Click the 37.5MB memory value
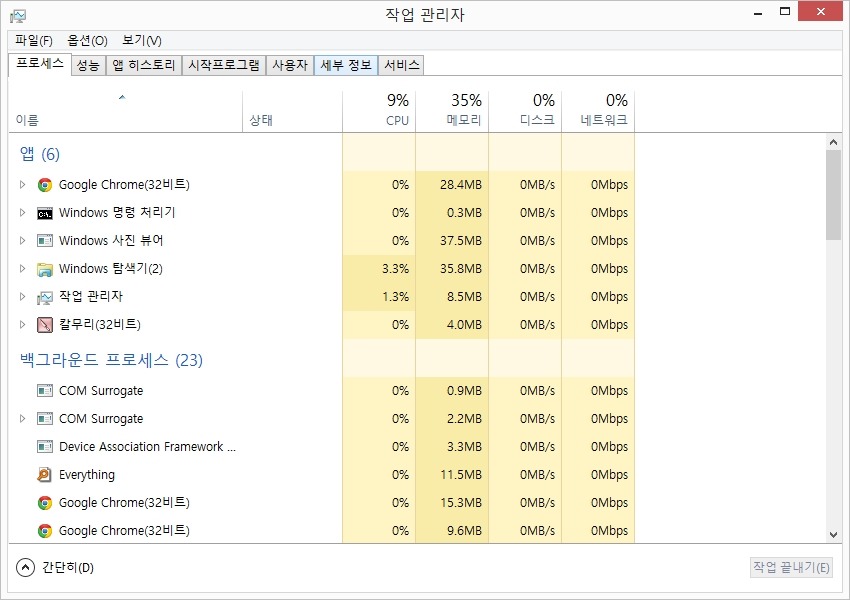Screen dimensions: 850x600 tap(461, 241)
